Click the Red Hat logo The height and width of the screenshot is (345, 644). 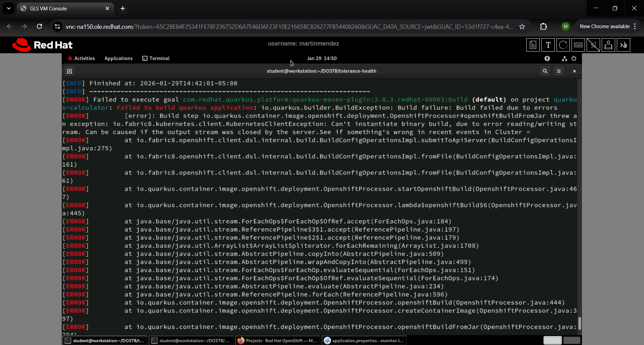tap(42, 45)
